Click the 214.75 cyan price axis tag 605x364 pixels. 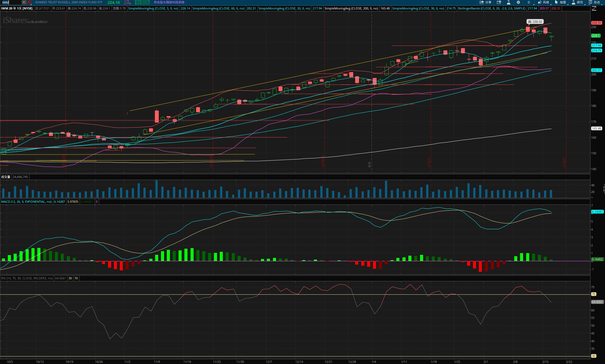tap(596, 50)
